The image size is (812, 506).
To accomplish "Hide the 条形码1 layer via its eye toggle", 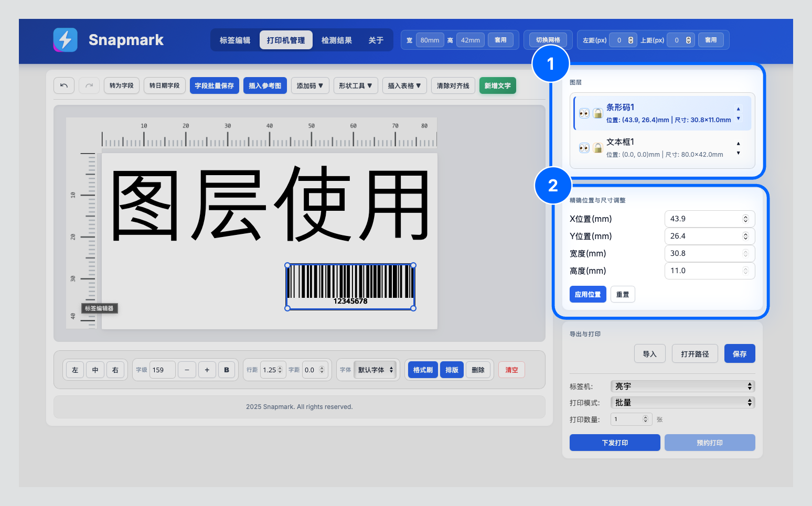I will tap(584, 113).
